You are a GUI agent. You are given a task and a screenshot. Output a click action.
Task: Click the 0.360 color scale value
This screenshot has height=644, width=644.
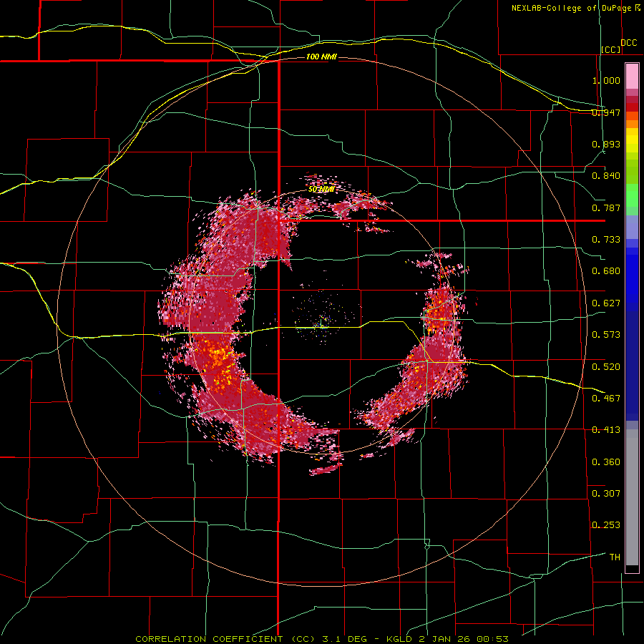pos(606,462)
